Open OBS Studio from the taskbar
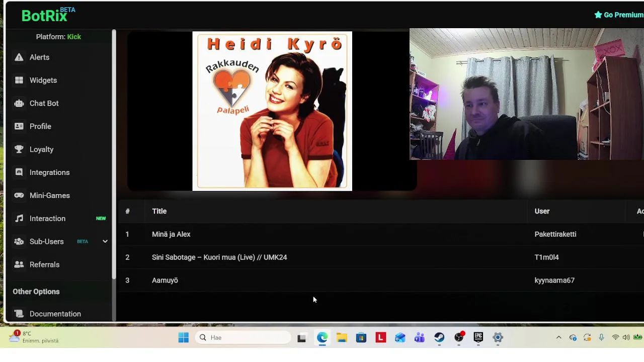The width and height of the screenshot is (644, 362). 459,338
